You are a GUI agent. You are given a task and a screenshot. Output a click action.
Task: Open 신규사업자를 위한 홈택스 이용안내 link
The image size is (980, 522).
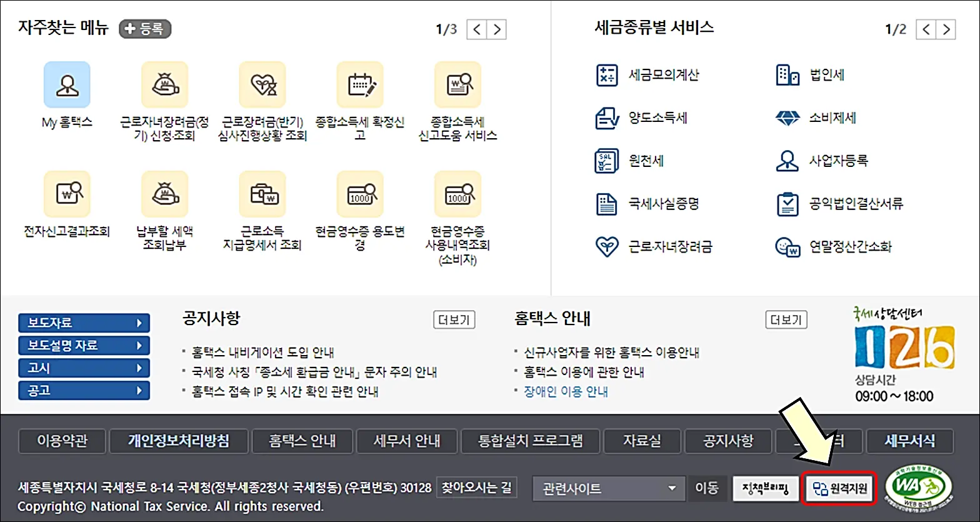click(612, 353)
